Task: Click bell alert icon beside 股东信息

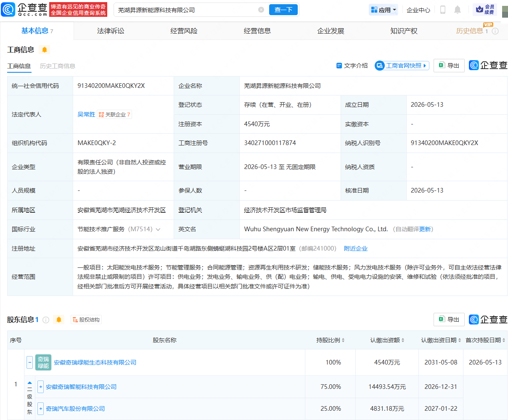Action: point(59,320)
